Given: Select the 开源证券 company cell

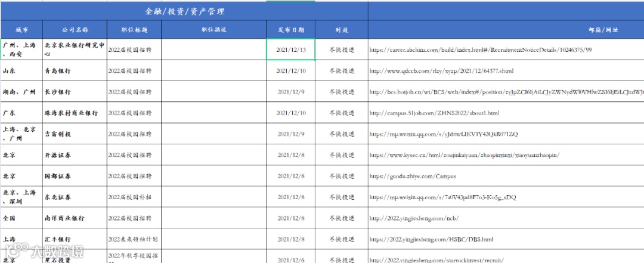Looking at the screenshot, I should pos(75,155).
